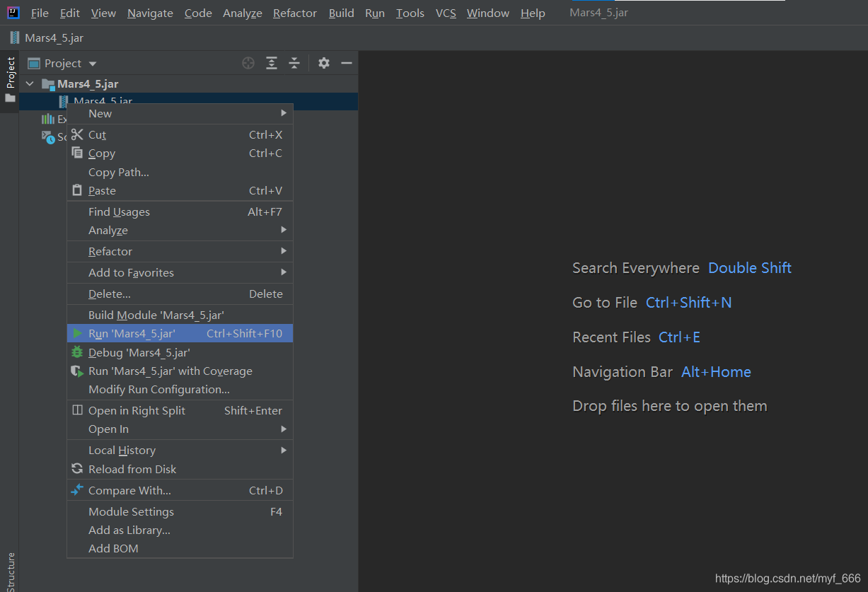Click 'Drop files here to open them' text
The width and height of the screenshot is (868, 592).
click(670, 406)
